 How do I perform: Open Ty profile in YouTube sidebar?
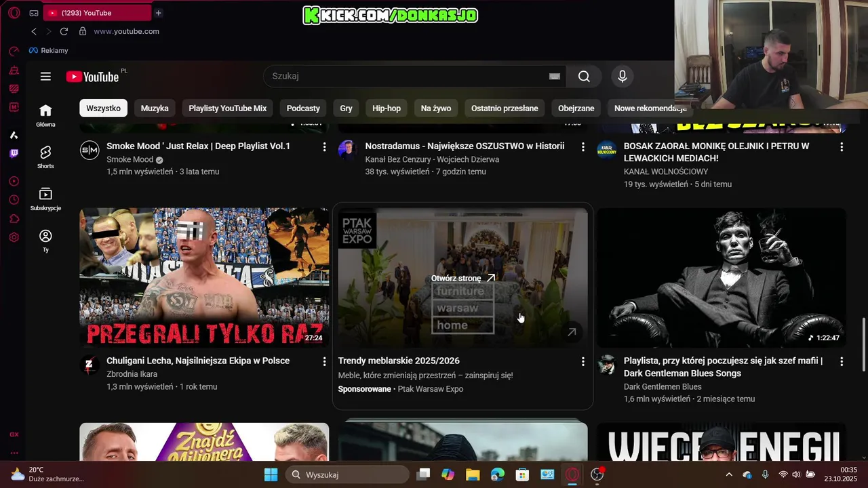45,241
